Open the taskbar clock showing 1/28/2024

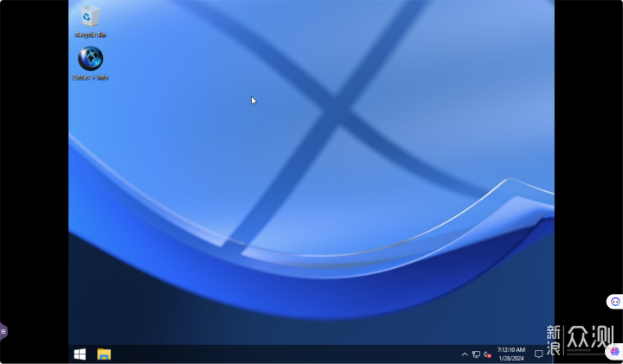pos(511,354)
